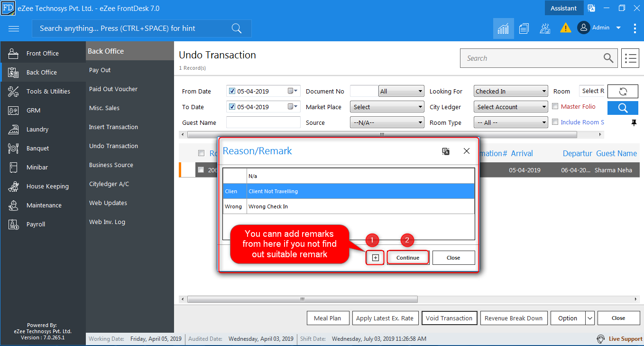Click the grid bottom horizontal scrollbar
This screenshot has height=346, width=644.
303,299
